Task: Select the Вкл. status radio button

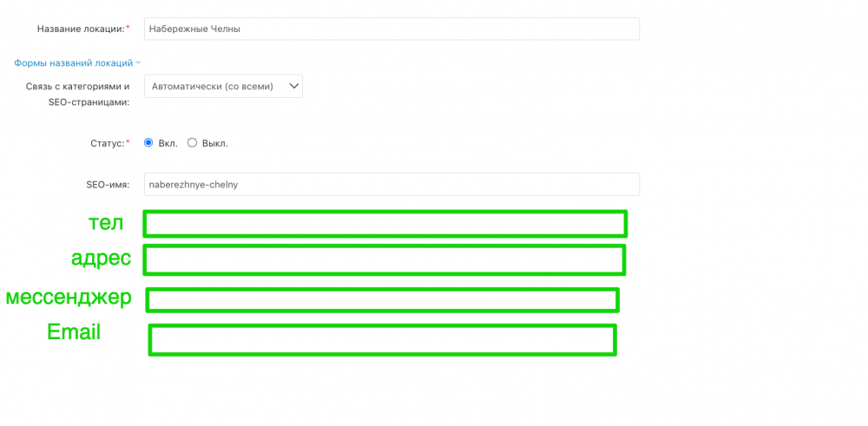Action: (148, 143)
